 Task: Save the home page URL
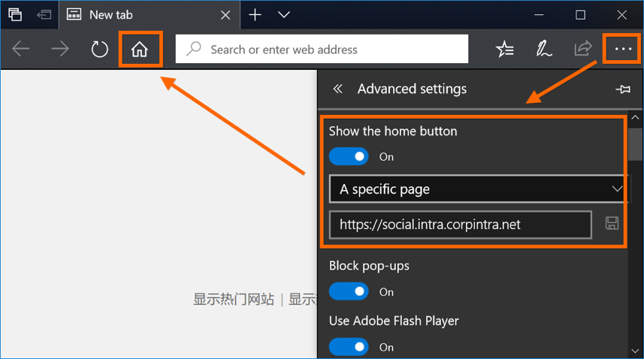point(612,223)
